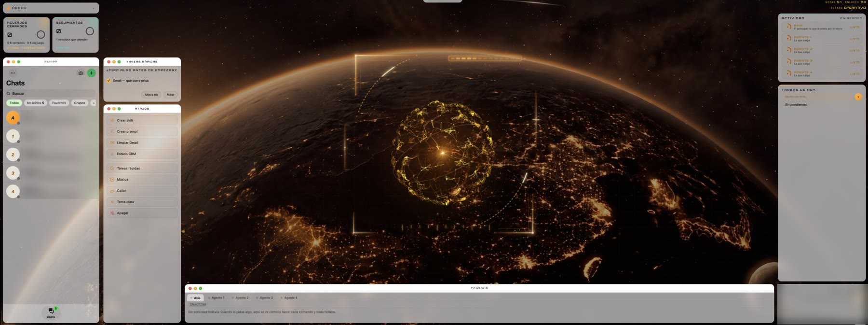Start a new chat with the plus button
The height and width of the screenshot is (325, 868).
tap(91, 73)
